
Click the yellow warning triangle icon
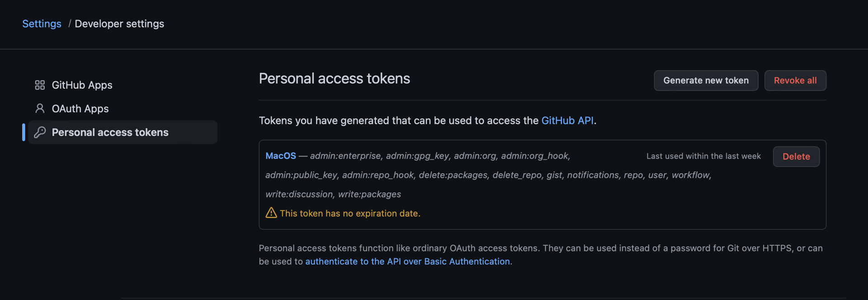pos(271,213)
